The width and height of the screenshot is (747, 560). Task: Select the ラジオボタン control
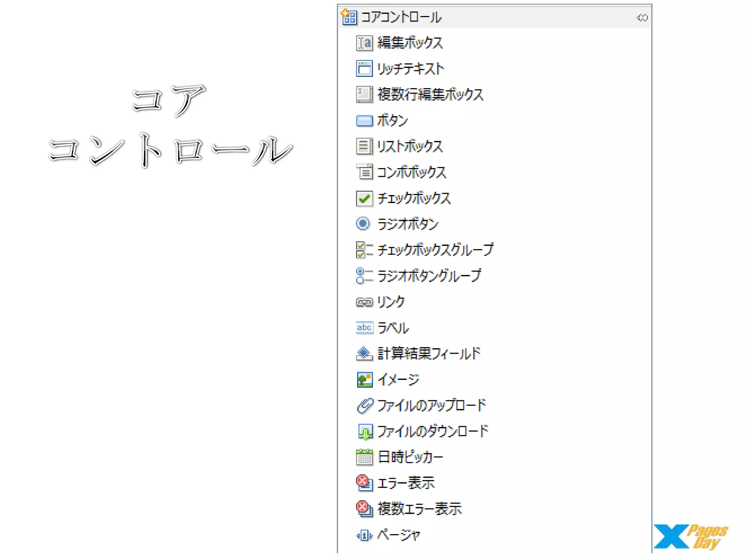(407, 224)
